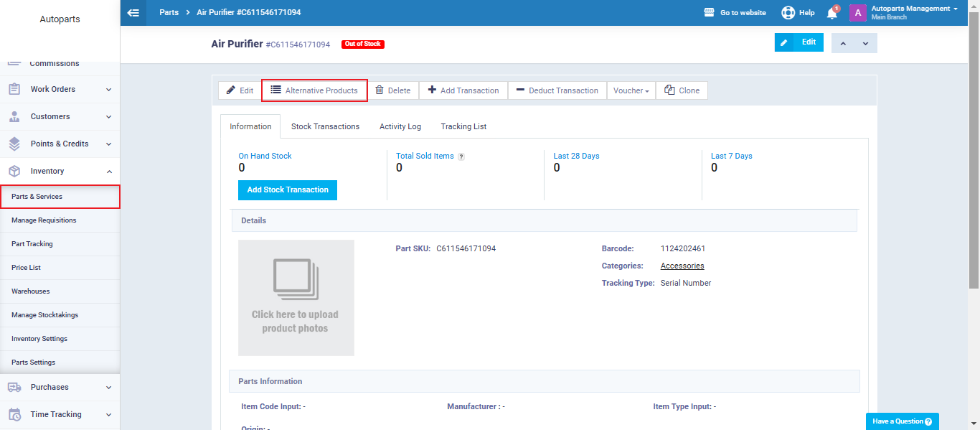Image resolution: width=980 pixels, height=430 pixels.
Task: Open Parts & Services in the sidebar
Action: pyautogui.click(x=60, y=197)
